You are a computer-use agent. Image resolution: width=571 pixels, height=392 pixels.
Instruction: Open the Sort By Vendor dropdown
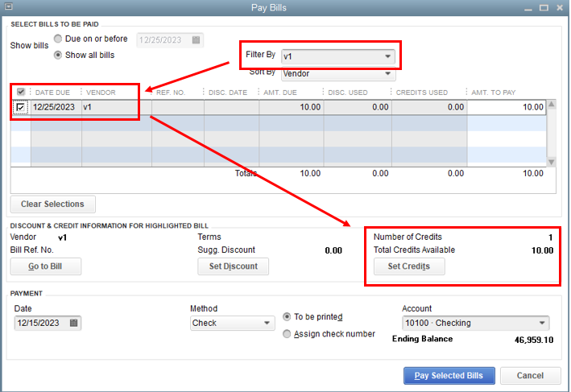[x=338, y=74]
